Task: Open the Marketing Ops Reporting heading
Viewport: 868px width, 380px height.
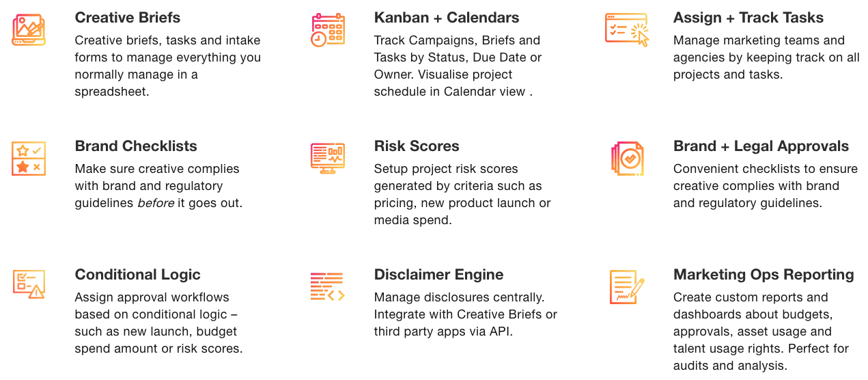Action: [764, 275]
